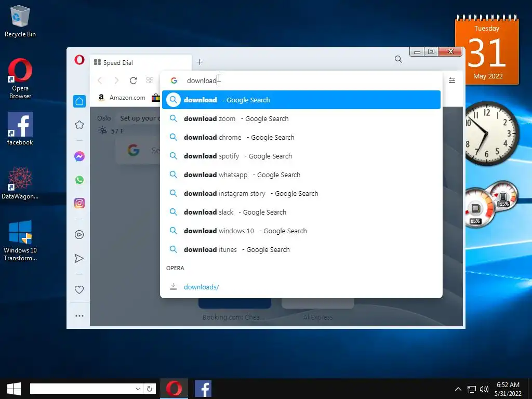532x399 pixels.
Task: Open Bookmarks star in the sidebar
Action: tap(79, 125)
